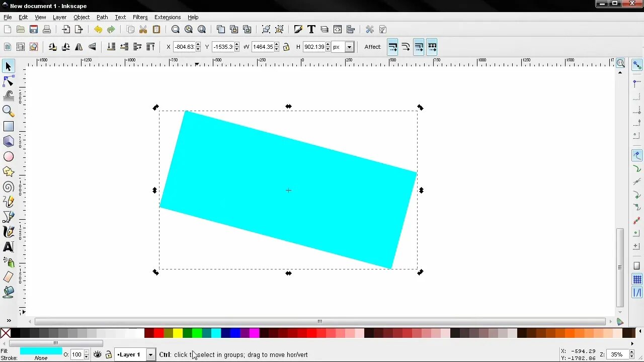Toggle scale stroke width affect button

click(x=393, y=47)
